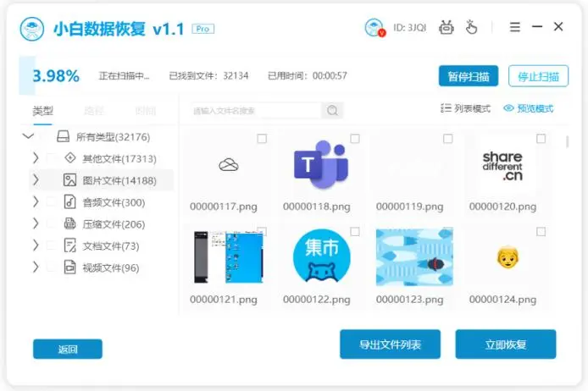588x391 pixels.
Task: Check the 文档文件 category checkbox
Action: click(x=52, y=245)
